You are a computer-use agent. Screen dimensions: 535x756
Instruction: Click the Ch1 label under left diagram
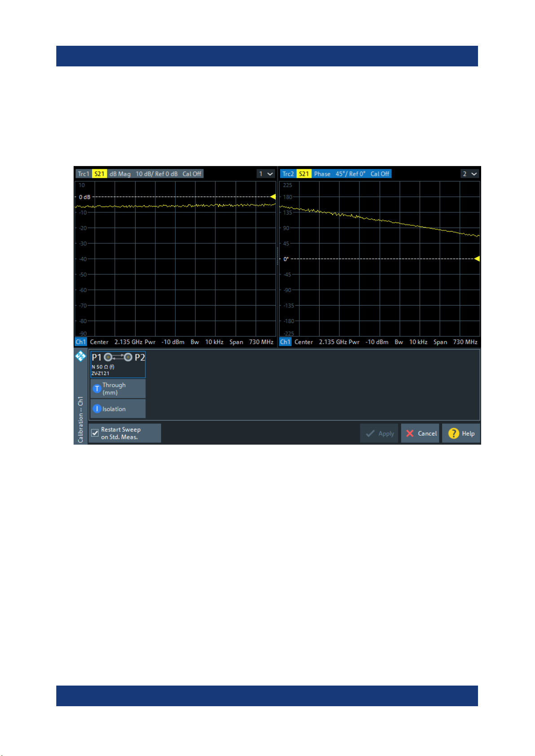[x=80, y=342]
